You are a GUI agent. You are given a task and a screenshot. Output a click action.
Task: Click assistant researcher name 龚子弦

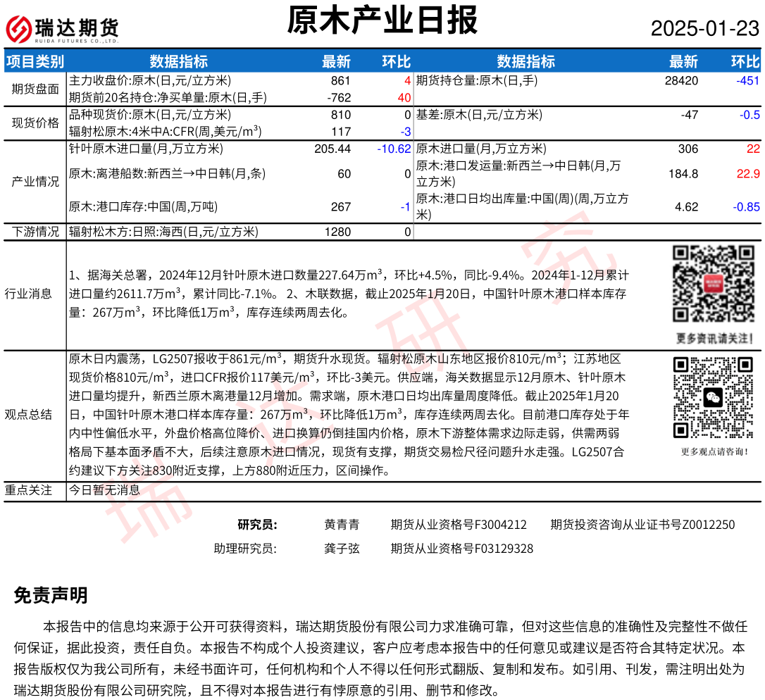(x=342, y=549)
